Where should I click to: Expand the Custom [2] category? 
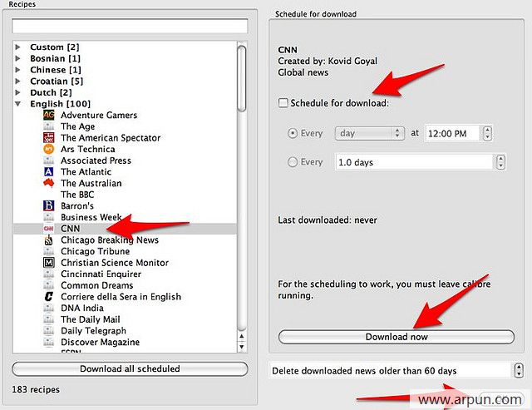click(x=18, y=47)
